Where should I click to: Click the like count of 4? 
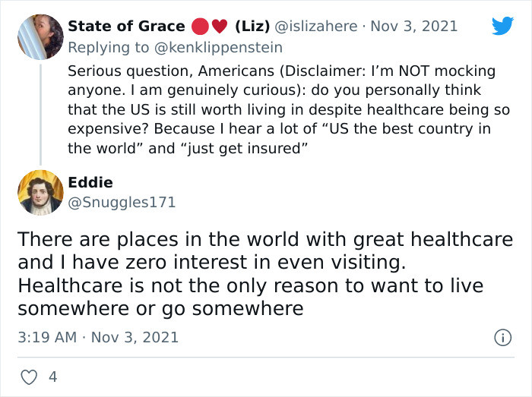point(53,377)
